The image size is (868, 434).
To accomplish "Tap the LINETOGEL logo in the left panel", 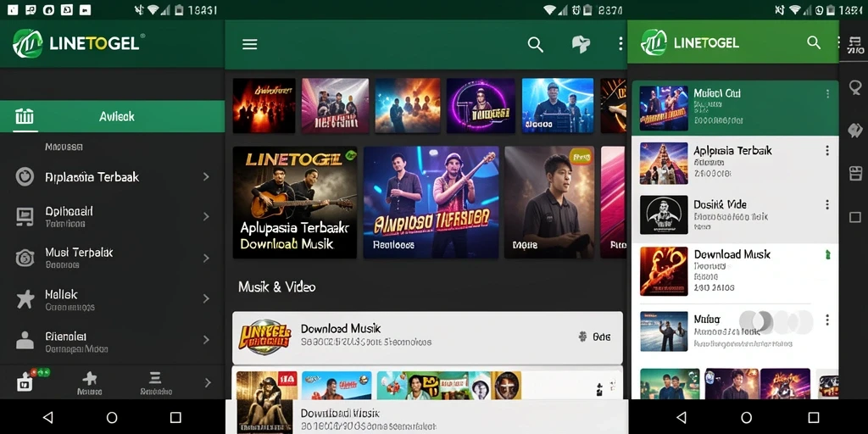I will click(77, 44).
